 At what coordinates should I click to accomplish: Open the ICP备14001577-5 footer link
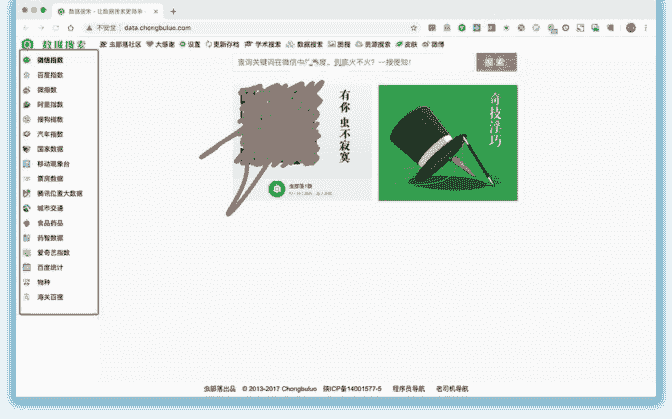coord(352,389)
